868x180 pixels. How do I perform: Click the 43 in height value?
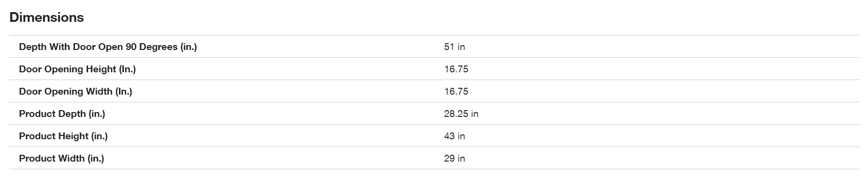[454, 136]
